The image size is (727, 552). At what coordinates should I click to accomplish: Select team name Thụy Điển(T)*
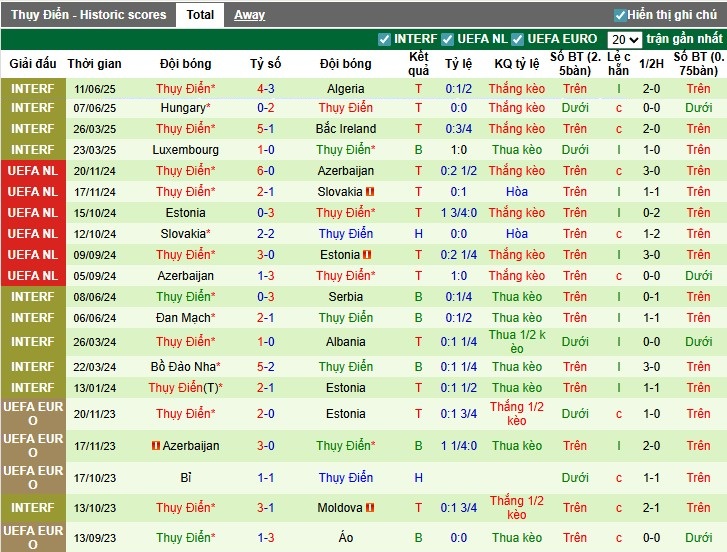point(185,387)
